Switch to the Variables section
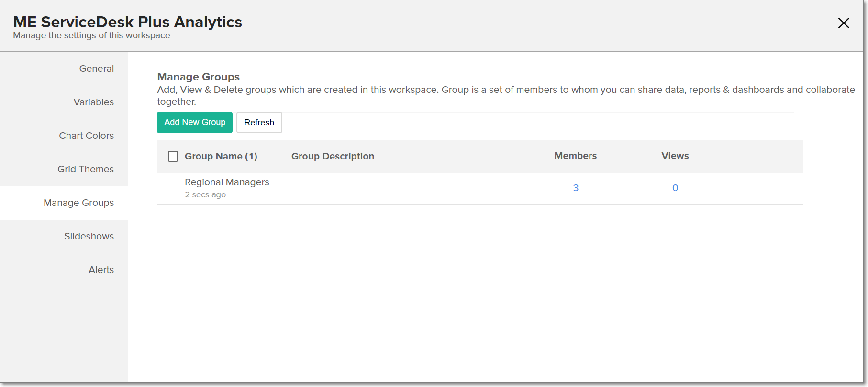The image size is (868, 387). [93, 102]
